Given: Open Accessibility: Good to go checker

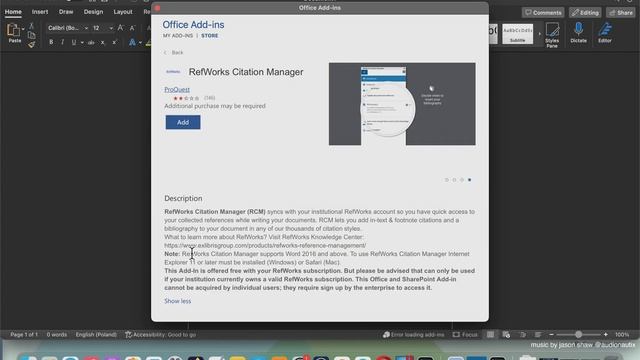Looking at the screenshot, I should 160,335.
